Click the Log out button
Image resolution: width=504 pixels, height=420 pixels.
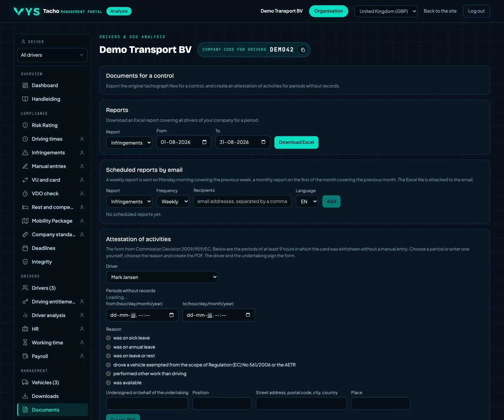[x=476, y=11]
